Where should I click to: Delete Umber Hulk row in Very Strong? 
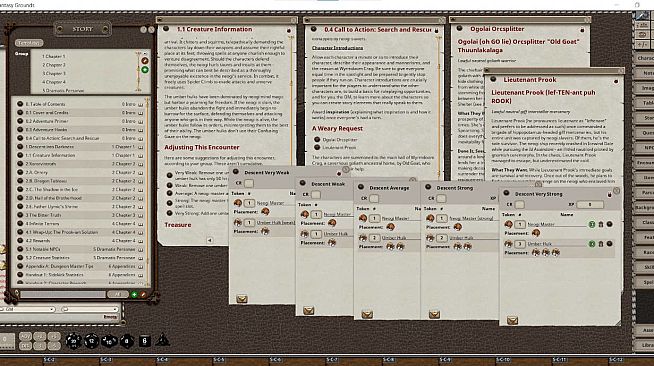[601, 244]
